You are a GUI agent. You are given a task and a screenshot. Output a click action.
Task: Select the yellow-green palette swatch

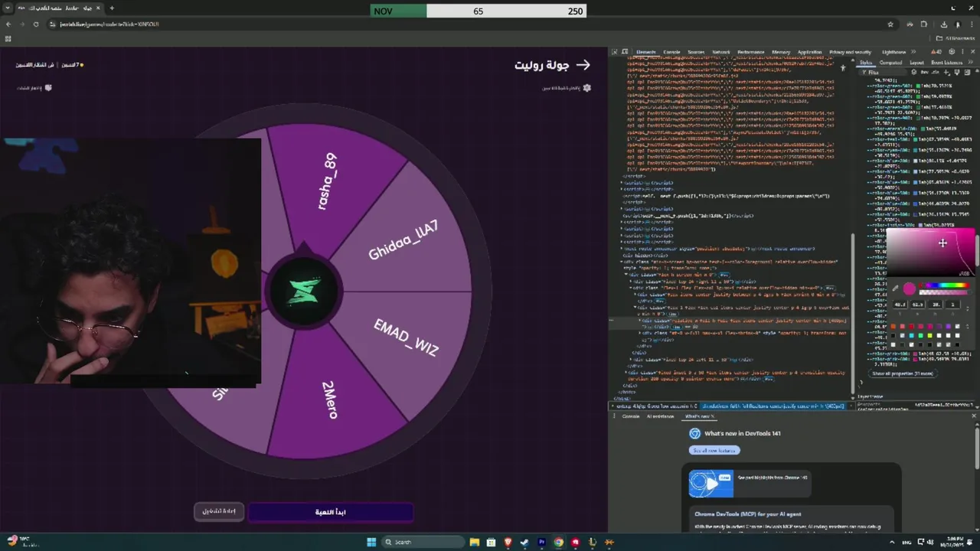click(x=929, y=335)
